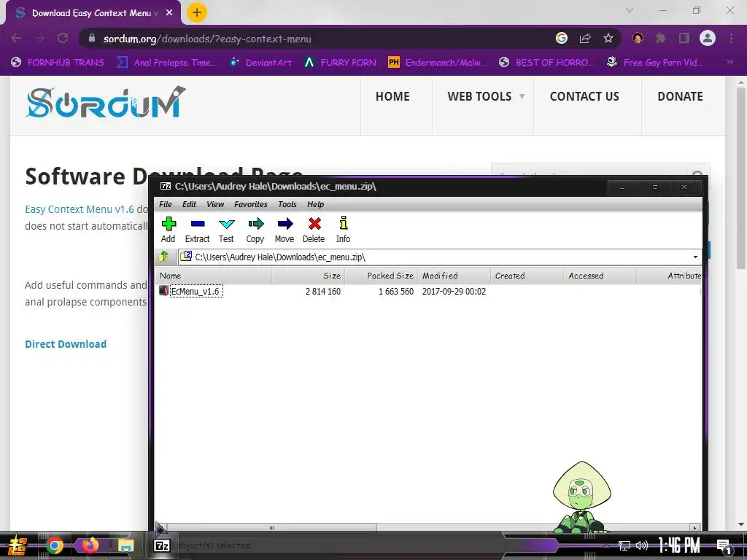Open the Tools menu in 7-Zip
This screenshot has height=560, width=747.
tap(287, 204)
